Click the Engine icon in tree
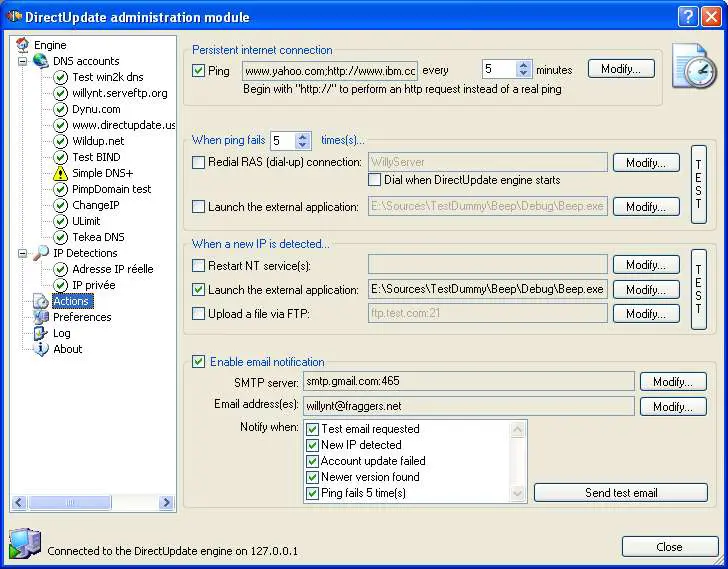Screen dimensions: 728x569 23,45
